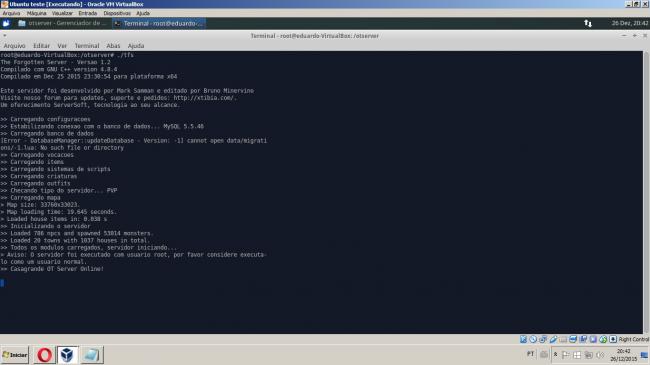Open the terminal's Ver menu
Screen dimensions: 650x365
(x=62, y=46)
